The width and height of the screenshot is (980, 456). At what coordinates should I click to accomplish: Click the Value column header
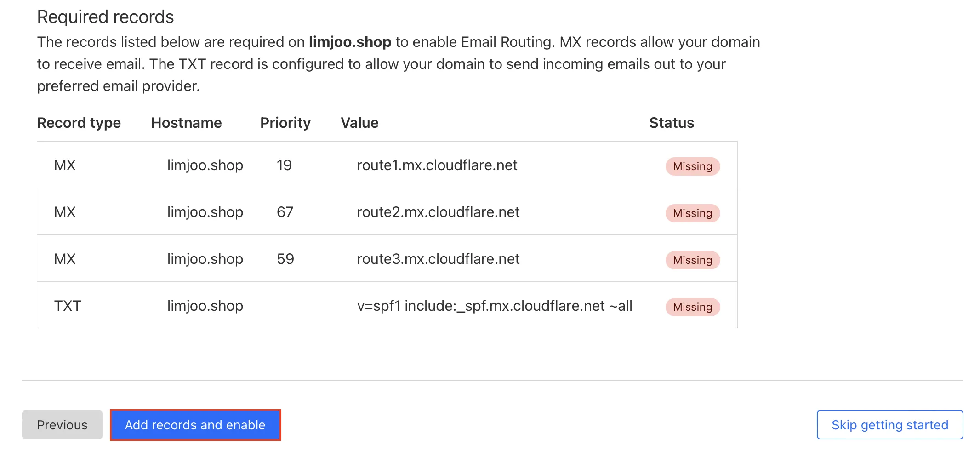click(359, 123)
